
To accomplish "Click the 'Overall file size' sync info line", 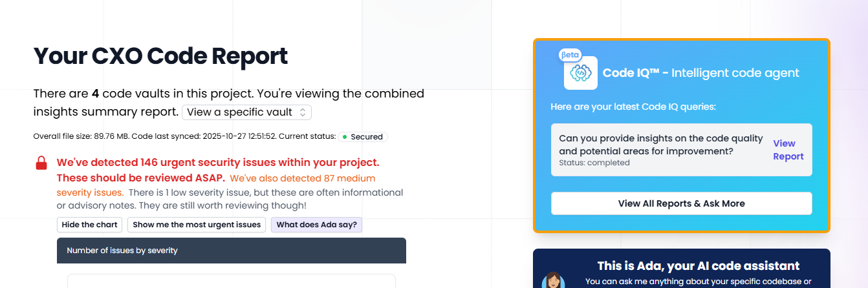I will [x=184, y=137].
